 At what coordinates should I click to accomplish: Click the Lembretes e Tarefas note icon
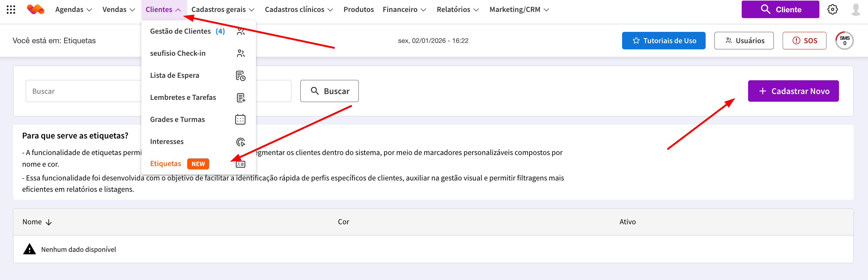coord(240,97)
